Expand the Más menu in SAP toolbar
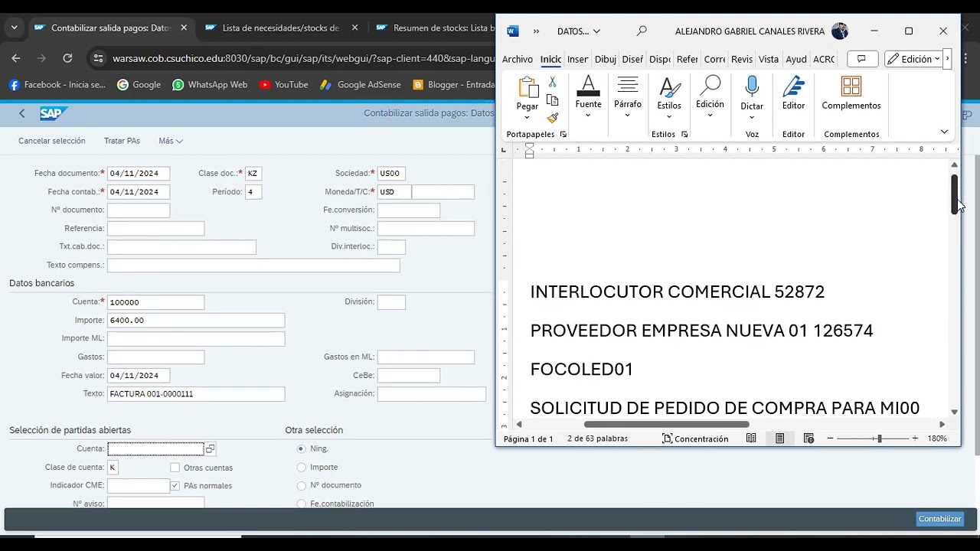 [x=171, y=141]
